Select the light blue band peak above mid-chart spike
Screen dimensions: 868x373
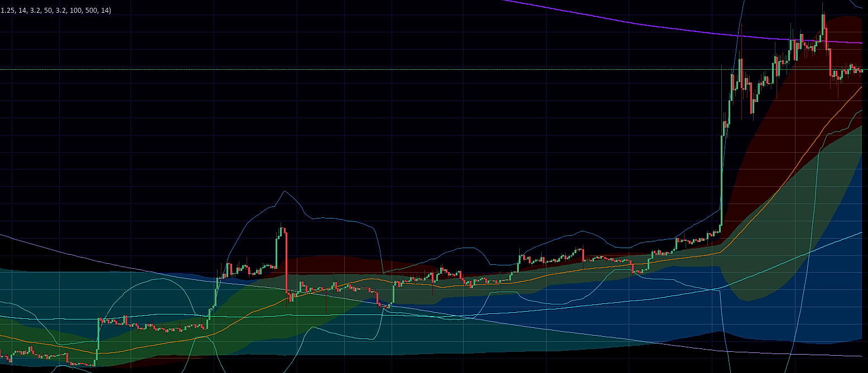tap(284, 192)
